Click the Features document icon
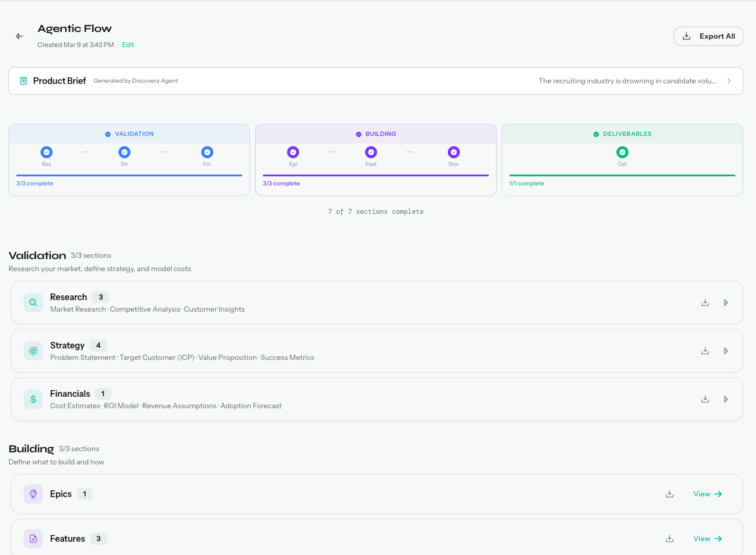The height and width of the screenshot is (555, 756). (33, 538)
